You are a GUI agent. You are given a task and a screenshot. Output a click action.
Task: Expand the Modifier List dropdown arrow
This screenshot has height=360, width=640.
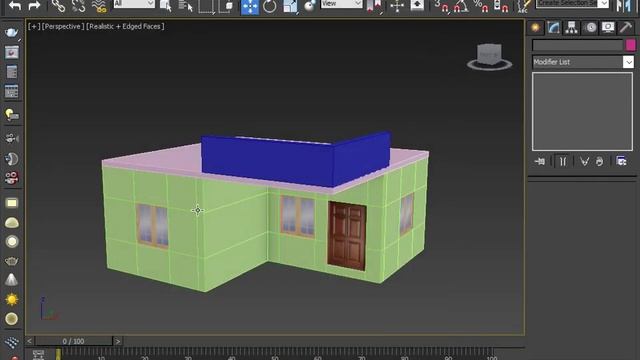coord(628,62)
